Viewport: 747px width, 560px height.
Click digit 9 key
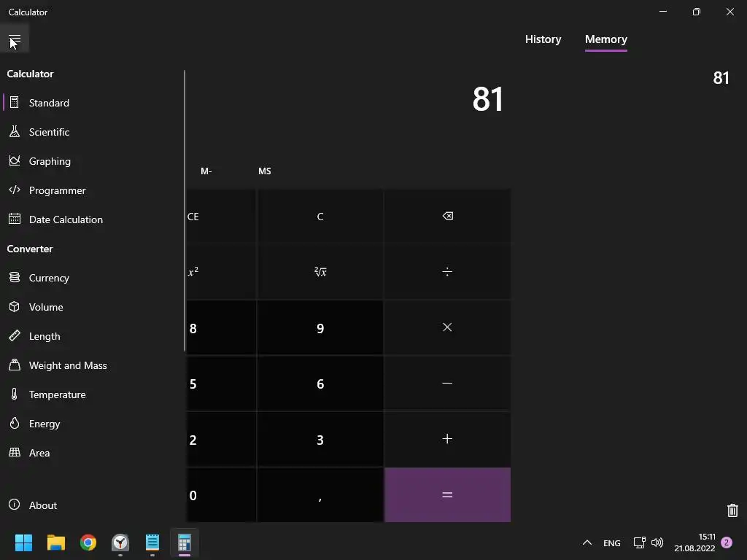click(320, 327)
